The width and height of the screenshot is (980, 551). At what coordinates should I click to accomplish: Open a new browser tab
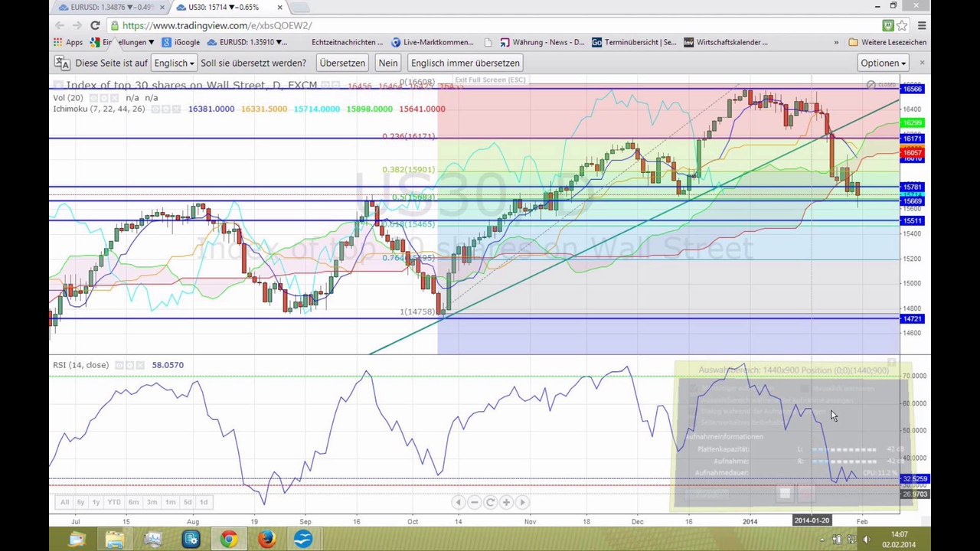pyautogui.click(x=300, y=8)
